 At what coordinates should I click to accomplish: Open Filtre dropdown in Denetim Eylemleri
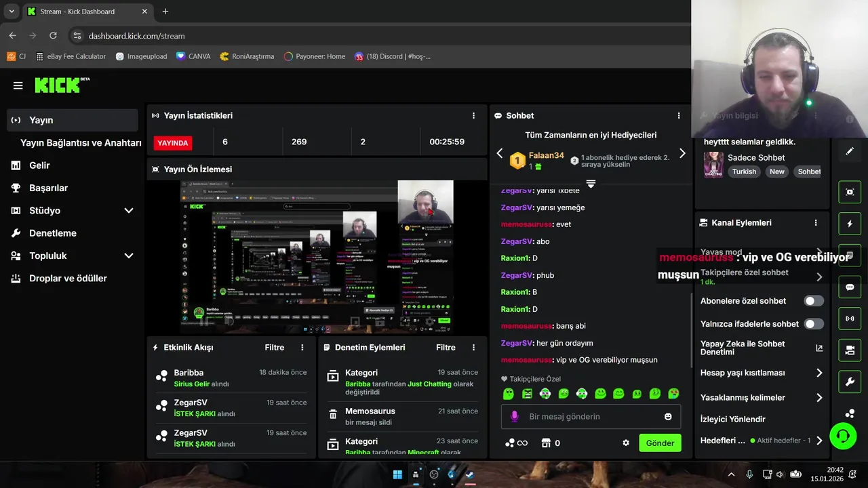click(x=446, y=348)
